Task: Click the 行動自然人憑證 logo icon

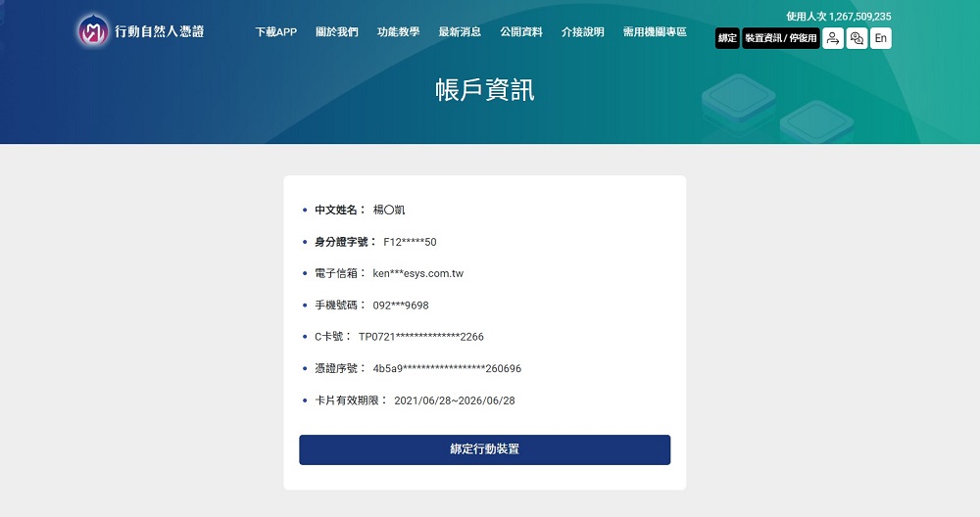Action: (x=93, y=30)
